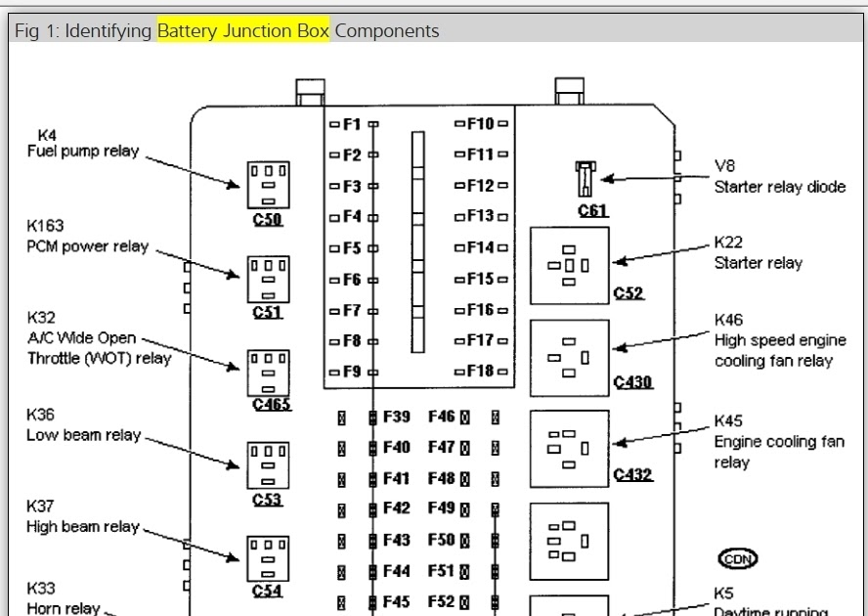This screenshot has height=616, width=868.
Task: Select the 'K37' label
Action: [40, 506]
